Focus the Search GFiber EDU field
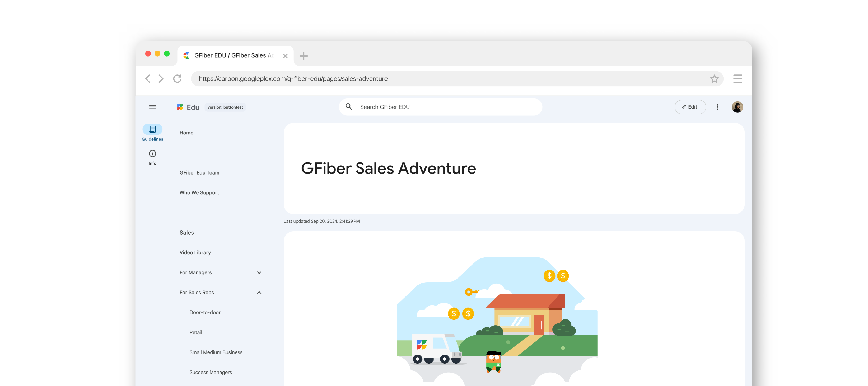 pyautogui.click(x=440, y=107)
